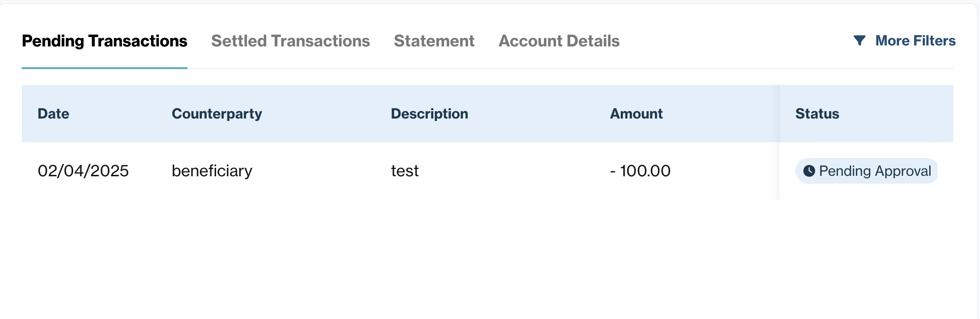Switch to the Settled Transactions tab
This screenshot has width=980, height=319.
point(290,40)
